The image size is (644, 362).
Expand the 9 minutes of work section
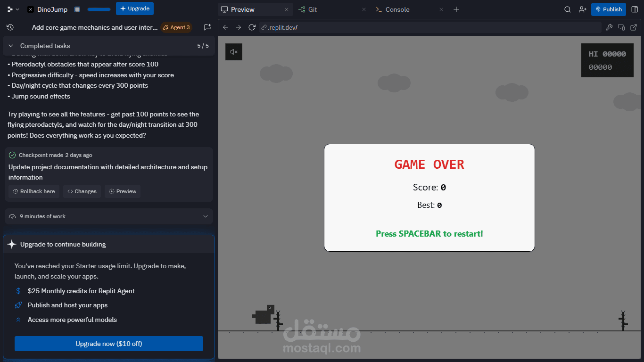(x=109, y=216)
